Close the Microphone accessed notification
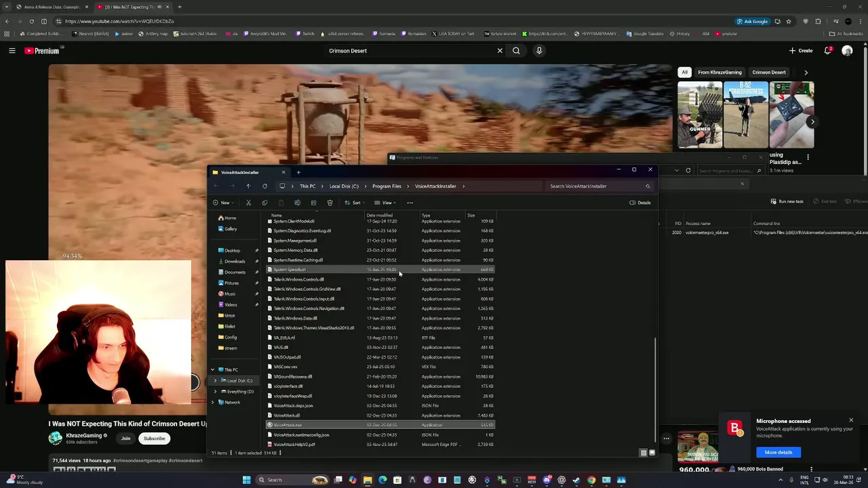 coord(851,420)
